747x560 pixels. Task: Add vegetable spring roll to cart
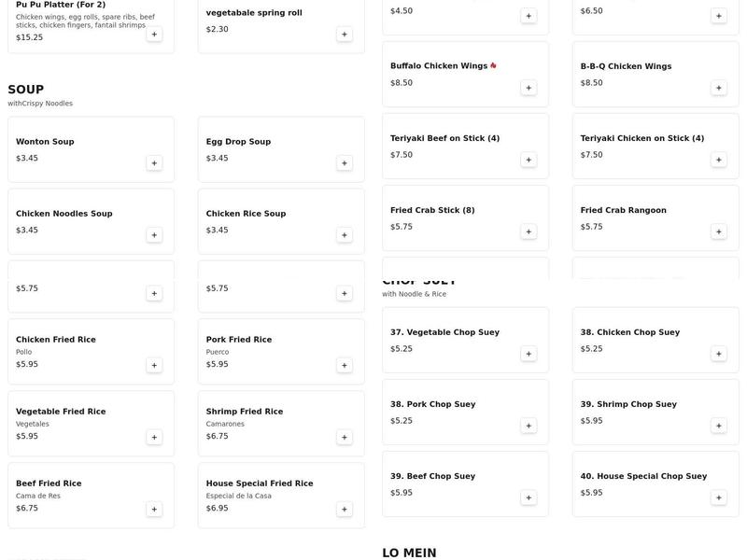point(345,35)
